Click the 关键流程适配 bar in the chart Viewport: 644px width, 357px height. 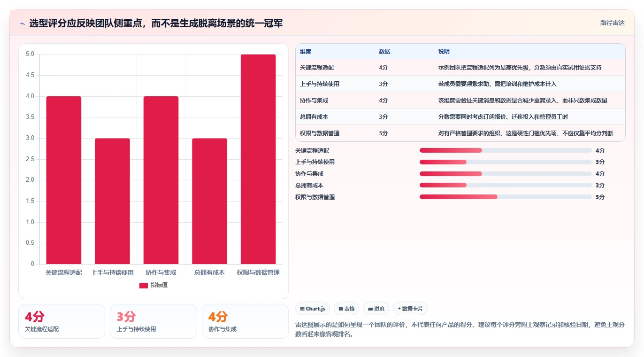[63, 180]
